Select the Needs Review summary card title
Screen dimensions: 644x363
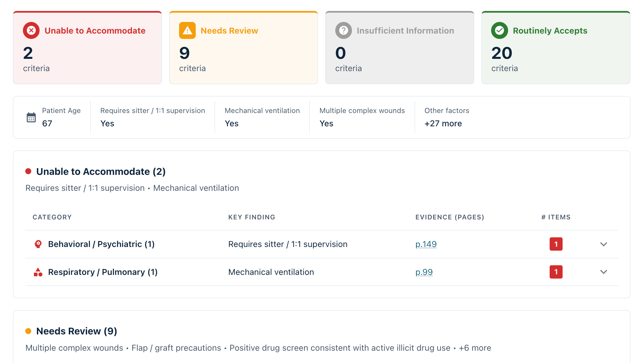point(229,31)
